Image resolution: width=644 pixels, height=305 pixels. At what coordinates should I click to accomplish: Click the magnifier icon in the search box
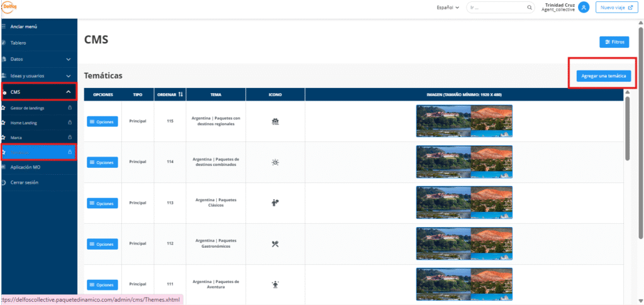click(x=530, y=8)
